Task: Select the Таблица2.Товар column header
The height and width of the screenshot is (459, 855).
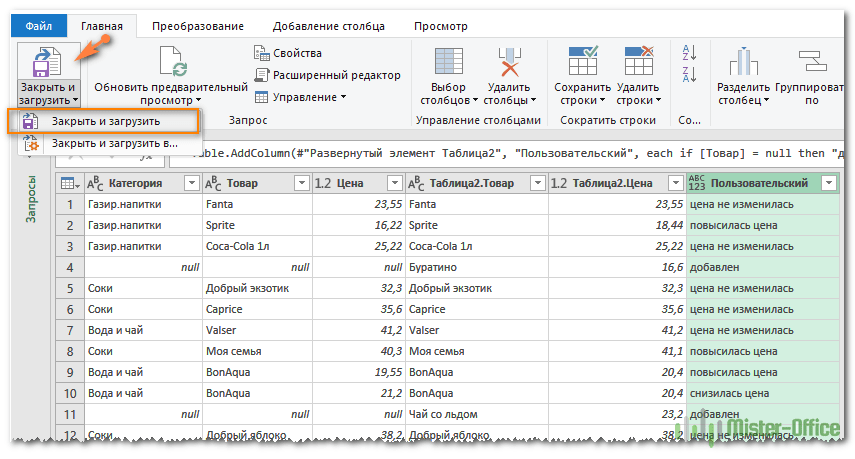Action: coord(468,183)
